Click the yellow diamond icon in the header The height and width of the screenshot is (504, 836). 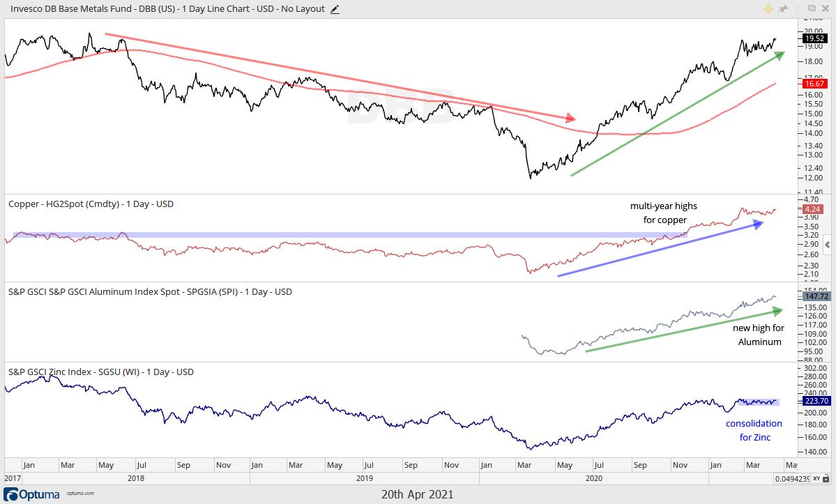coord(768,9)
